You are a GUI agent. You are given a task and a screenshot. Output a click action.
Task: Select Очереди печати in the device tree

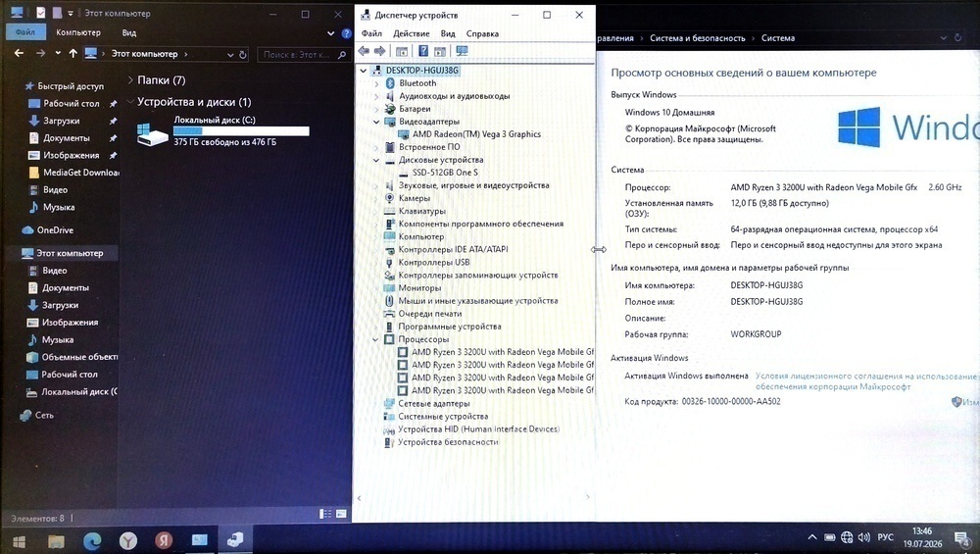click(x=430, y=313)
